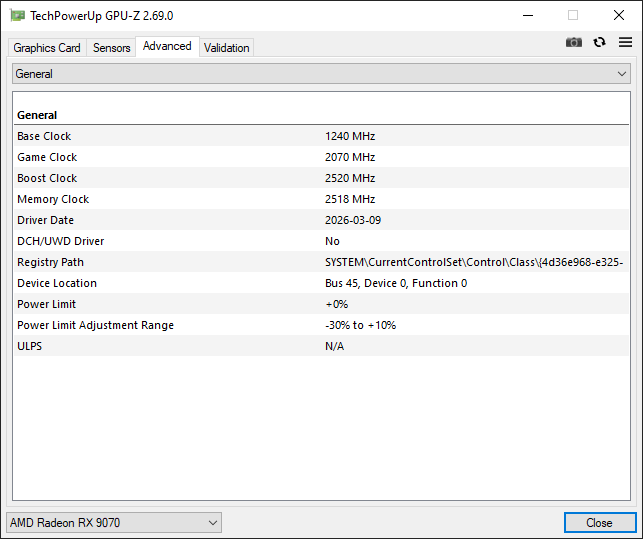
Task: Select the DCH/UWD Driver row label
Action: (x=61, y=241)
